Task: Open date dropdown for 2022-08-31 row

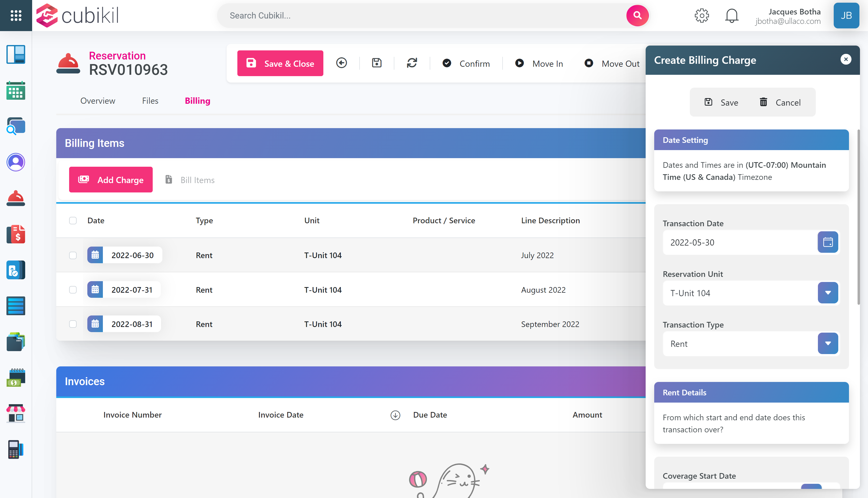Action: [95, 324]
